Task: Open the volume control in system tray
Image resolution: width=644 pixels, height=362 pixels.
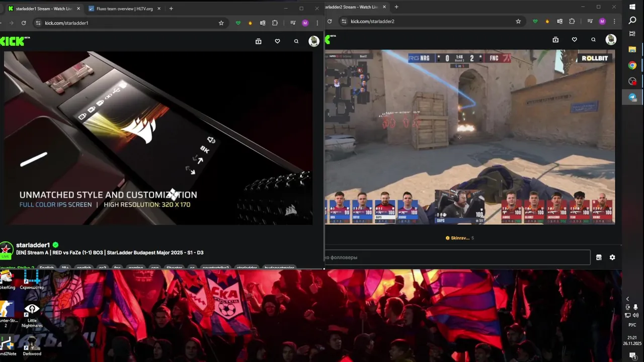Action: 635,315
